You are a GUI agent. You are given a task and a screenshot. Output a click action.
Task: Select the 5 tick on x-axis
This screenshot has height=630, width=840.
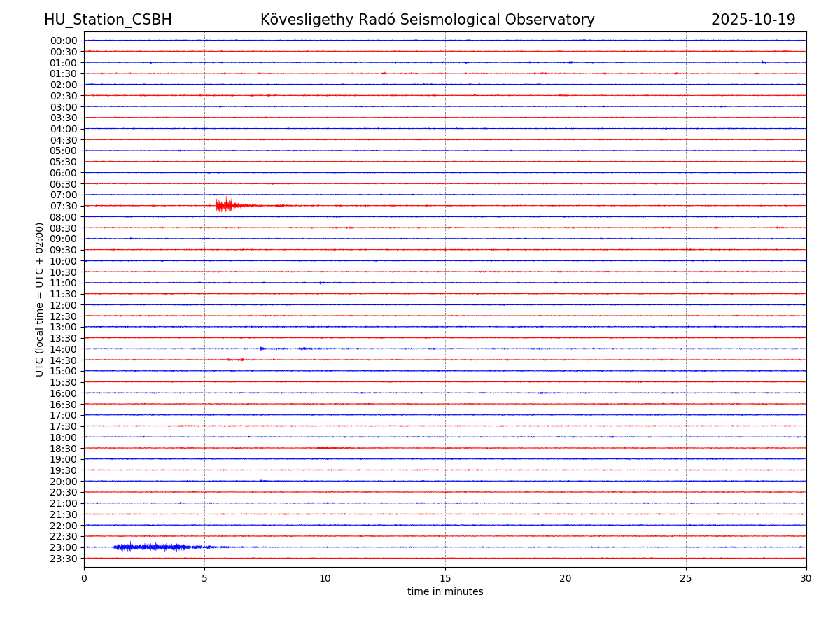204,579
